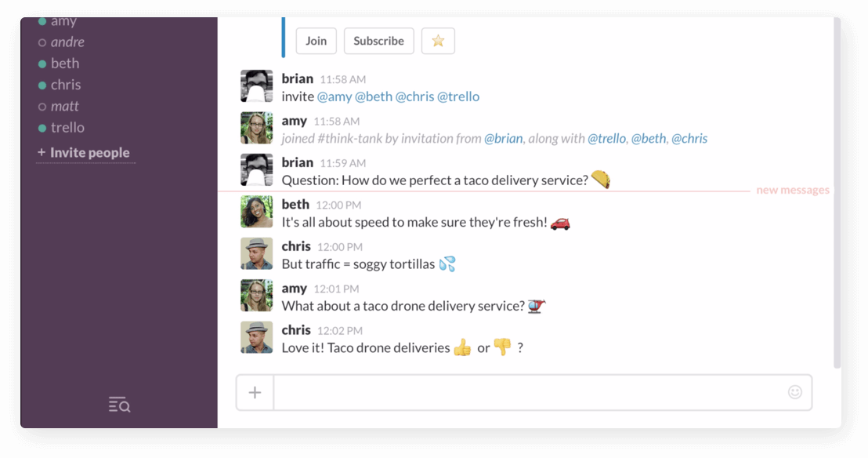
Task: Open the emoji picker in message box
Action: point(794,392)
